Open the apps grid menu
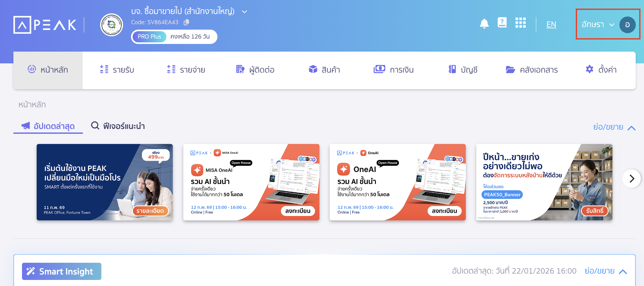Image resolution: width=644 pixels, height=286 pixels. click(x=521, y=23)
